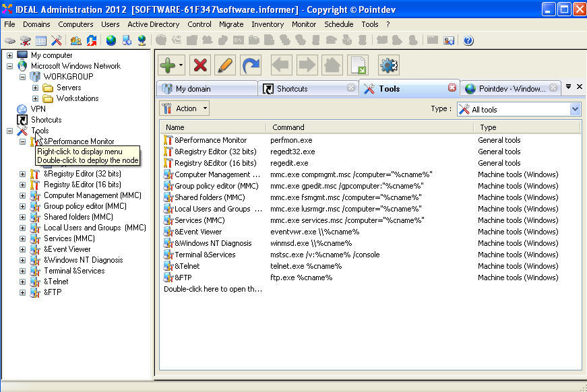Click the blue question mark help icon
The height and width of the screenshot is (392, 587).
click(468, 40)
